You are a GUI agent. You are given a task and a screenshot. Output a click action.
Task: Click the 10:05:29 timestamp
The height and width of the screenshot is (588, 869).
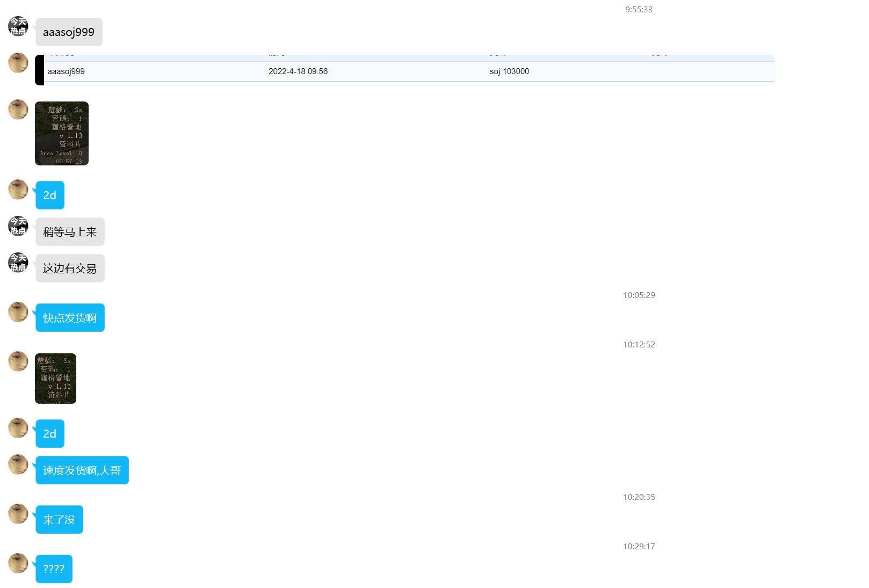tap(639, 295)
